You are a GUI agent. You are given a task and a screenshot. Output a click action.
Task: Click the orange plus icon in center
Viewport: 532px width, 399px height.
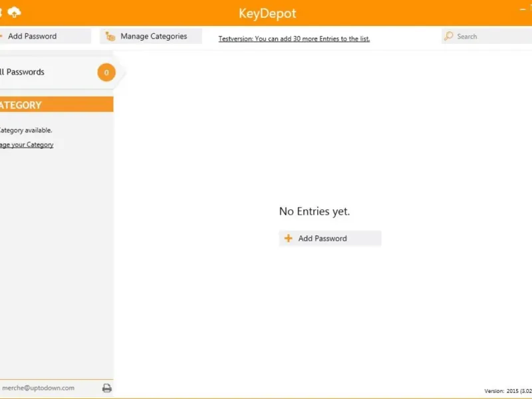289,238
